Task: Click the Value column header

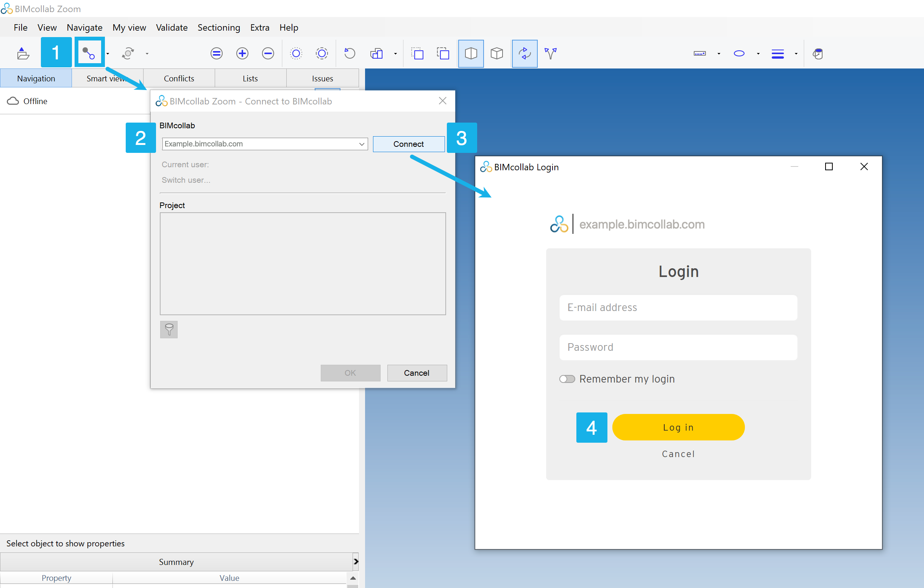Action: click(229, 578)
